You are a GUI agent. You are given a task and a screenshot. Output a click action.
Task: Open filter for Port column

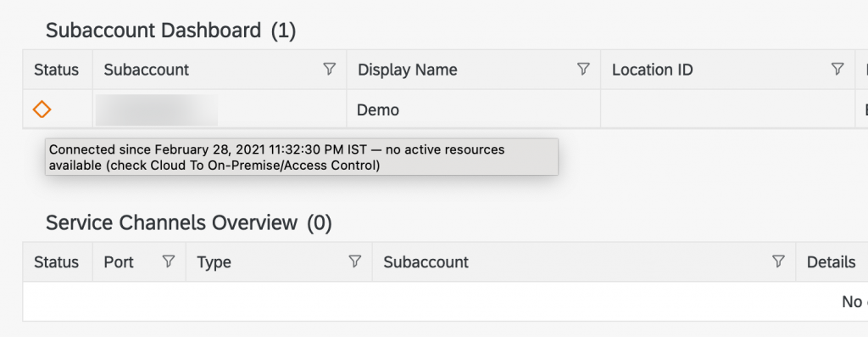pyautogui.click(x=169, y=261)
